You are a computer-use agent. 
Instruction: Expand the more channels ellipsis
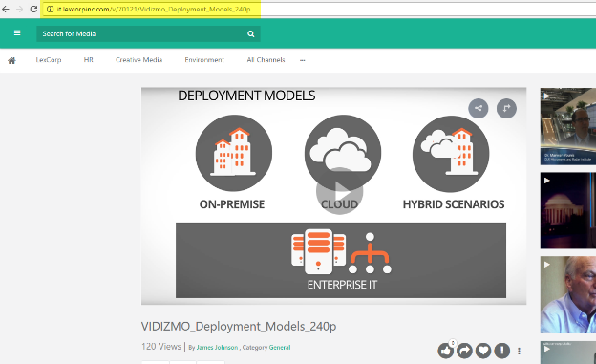[302, 60]
